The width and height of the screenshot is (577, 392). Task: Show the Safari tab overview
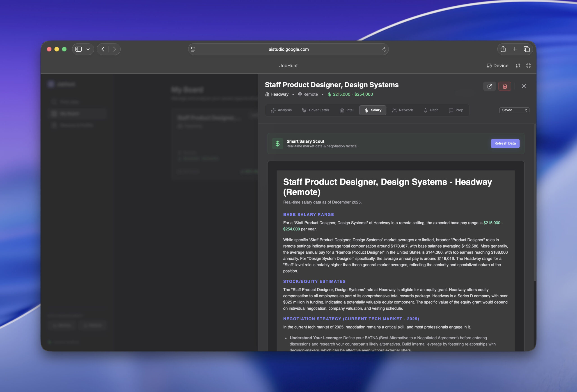click(x=527, y=49)
